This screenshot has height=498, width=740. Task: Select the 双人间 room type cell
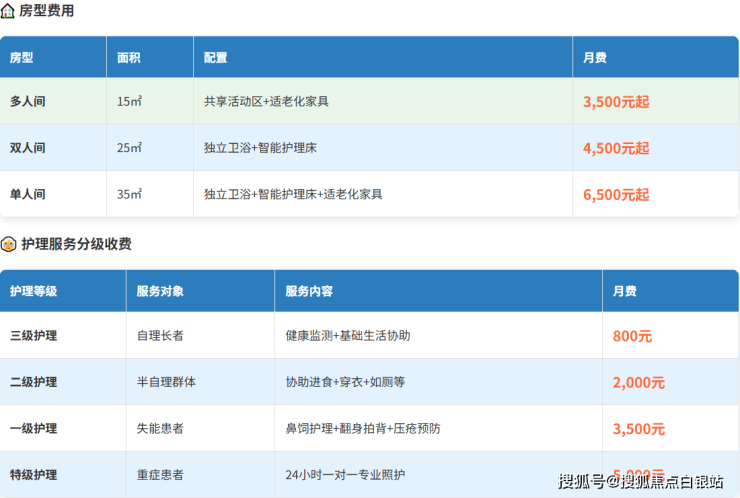tap(28, 148)
